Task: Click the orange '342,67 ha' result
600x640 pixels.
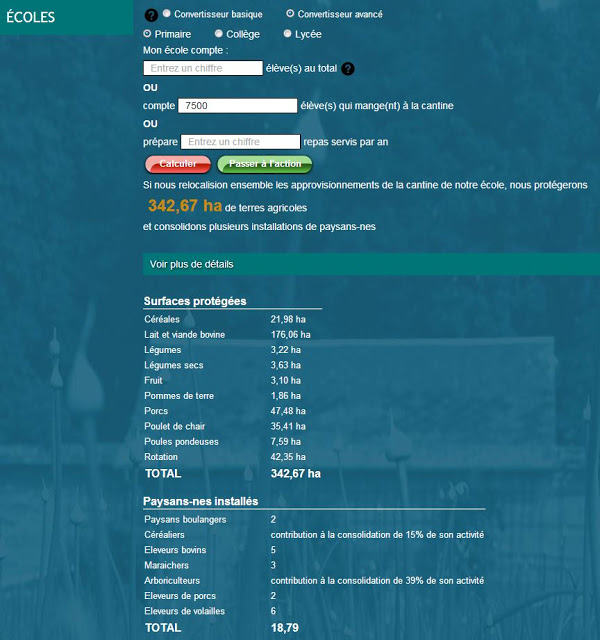Action: click(185, 206)
